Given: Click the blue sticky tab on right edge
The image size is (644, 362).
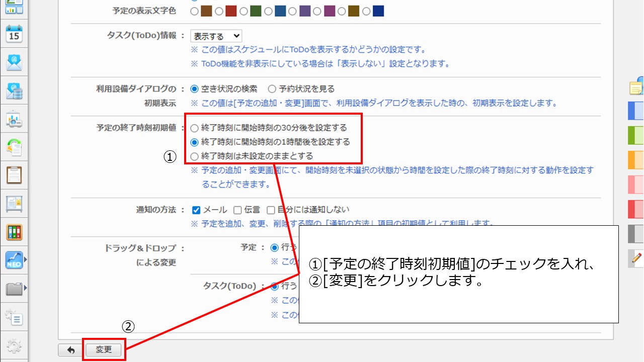Looking at the screenshot, I should pos(636,111).
